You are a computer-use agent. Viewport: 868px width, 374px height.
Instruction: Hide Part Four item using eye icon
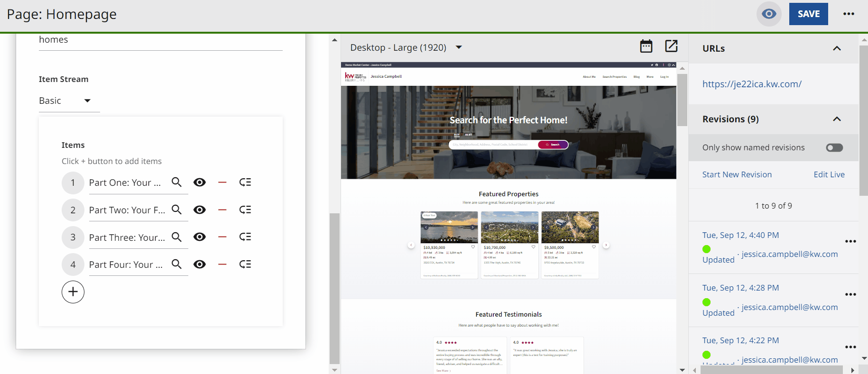pos(200,265)
